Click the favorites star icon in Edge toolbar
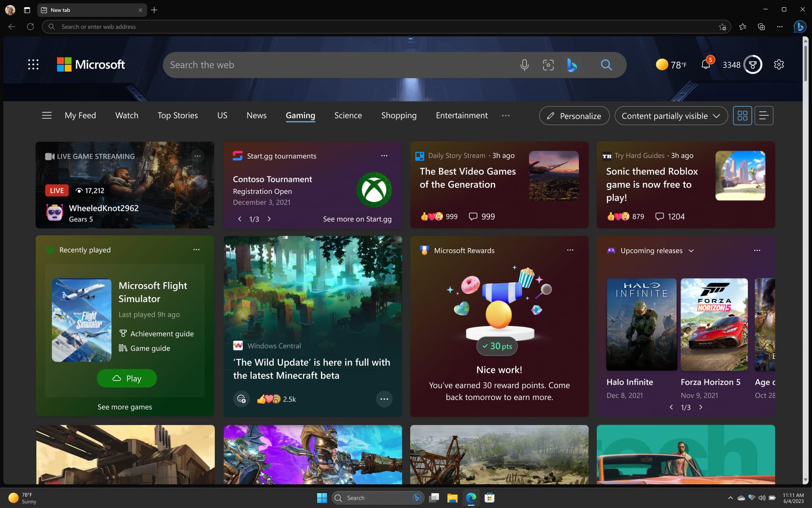812x508 pixels. pyautogui.click(x=743, y=26)
